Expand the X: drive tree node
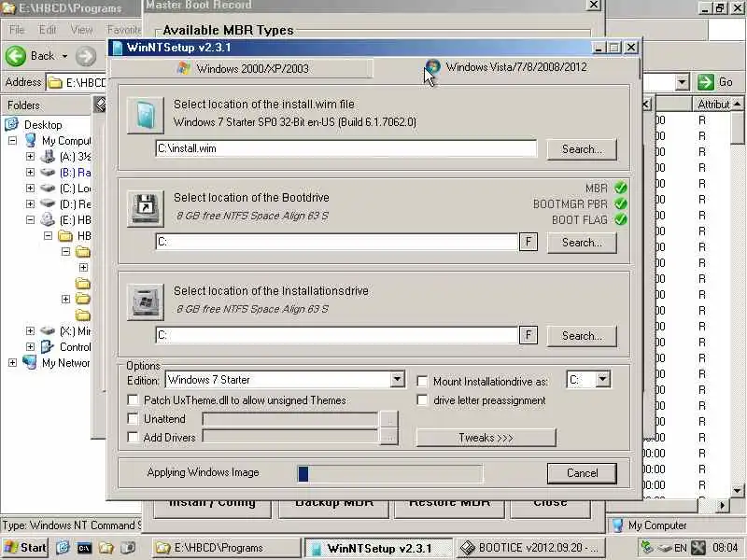The image size is (747, 560). (x=30, y=331)
